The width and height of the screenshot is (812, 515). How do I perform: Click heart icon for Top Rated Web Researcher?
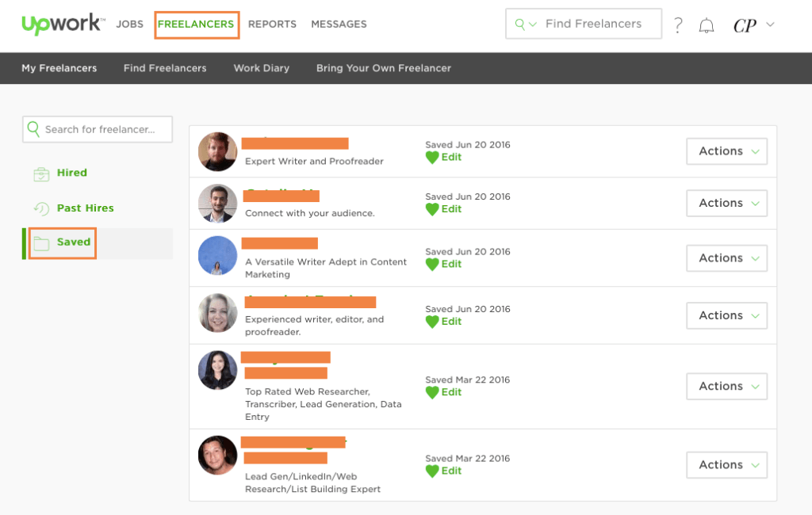coord(432,392)
